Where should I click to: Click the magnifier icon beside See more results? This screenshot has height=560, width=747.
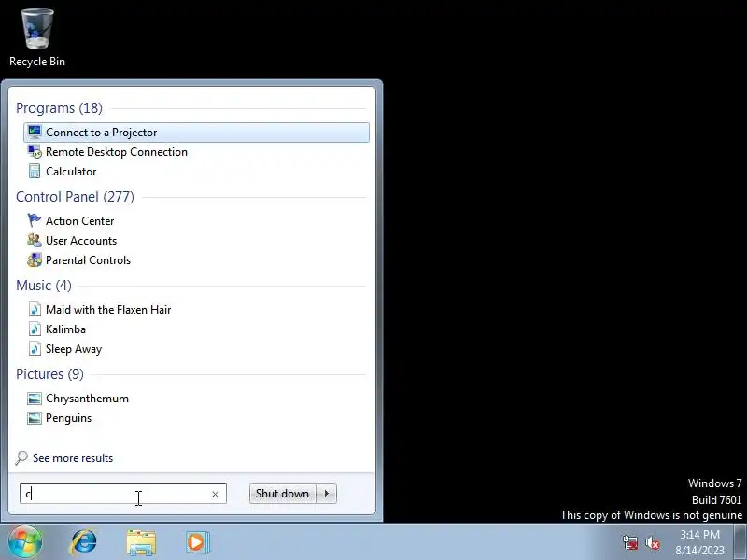(x=21, y=457)
